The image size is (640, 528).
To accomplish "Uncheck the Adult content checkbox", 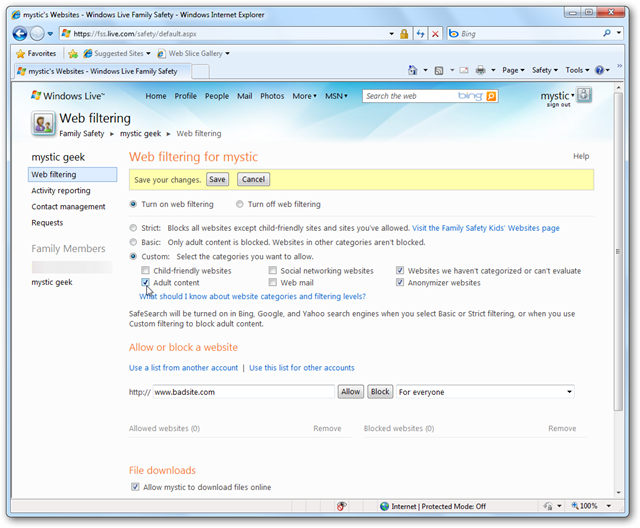I will [145, 282].
